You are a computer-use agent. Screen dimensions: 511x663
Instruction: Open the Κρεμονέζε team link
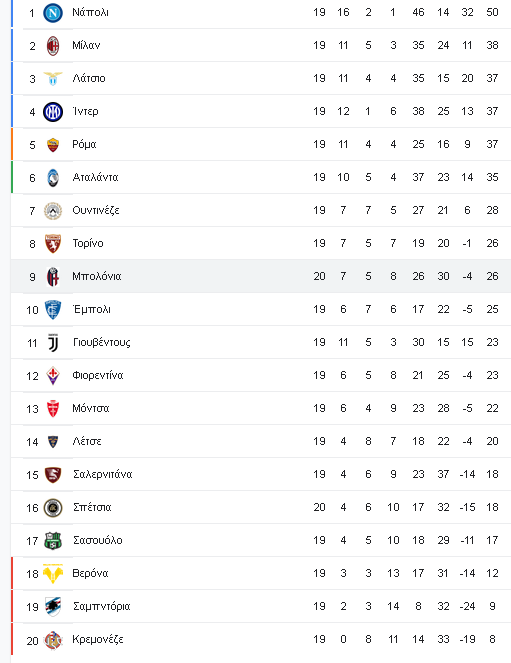pyautogui.click(x=98, y=639)
